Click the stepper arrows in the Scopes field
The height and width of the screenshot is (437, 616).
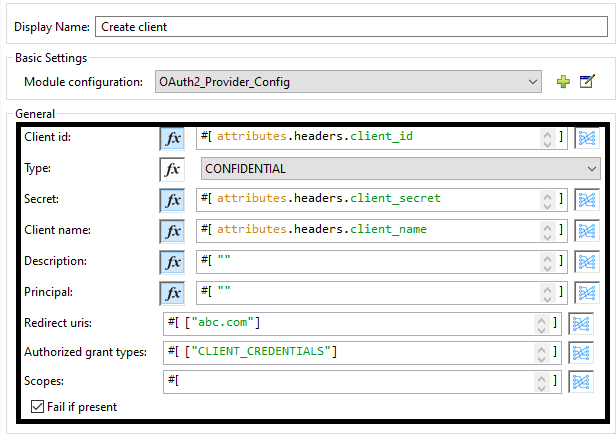[541, 382]
